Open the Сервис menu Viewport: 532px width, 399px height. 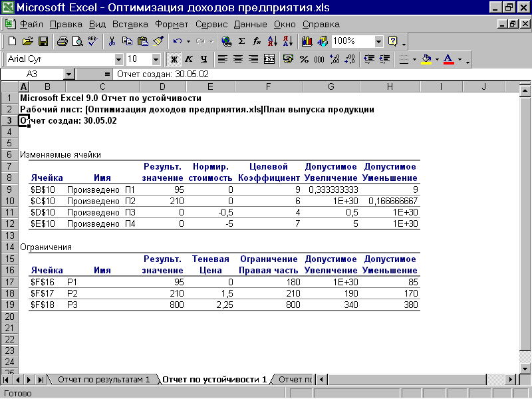pyautogui.click(x=211, y=25)
